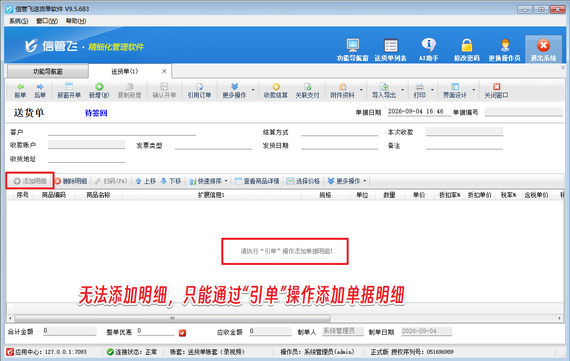Click the 商品编码 column header
Viewport: 570px width, 361px height.
(x=53, y=195)
